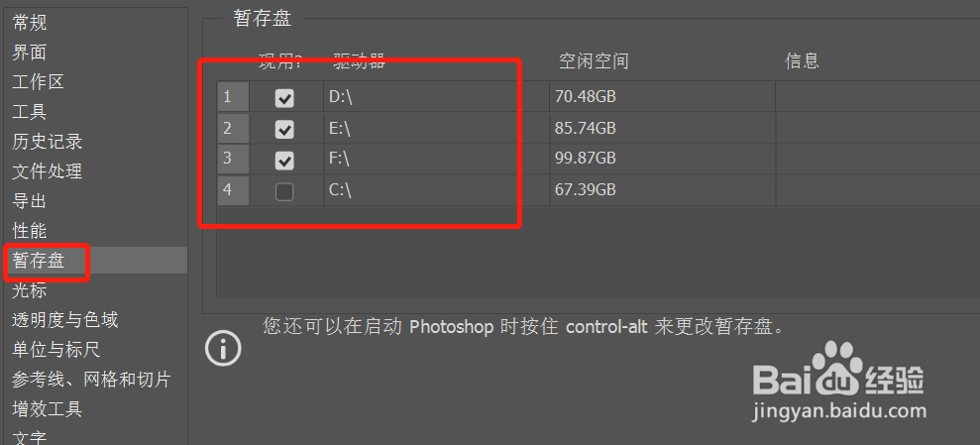Click the info circle icon
This screenshot has width=980, height=445.
click(x=223, y=348)
